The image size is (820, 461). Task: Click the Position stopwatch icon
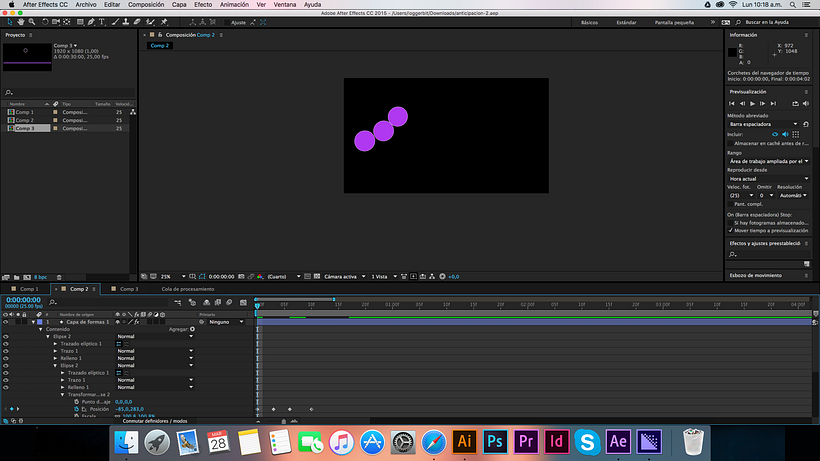click(75, 409)
